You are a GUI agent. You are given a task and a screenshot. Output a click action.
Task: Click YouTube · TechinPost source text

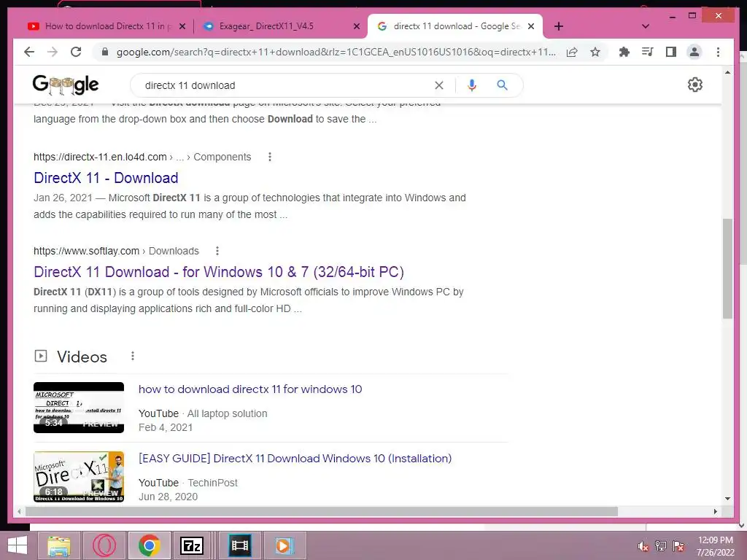pos(187,483)
